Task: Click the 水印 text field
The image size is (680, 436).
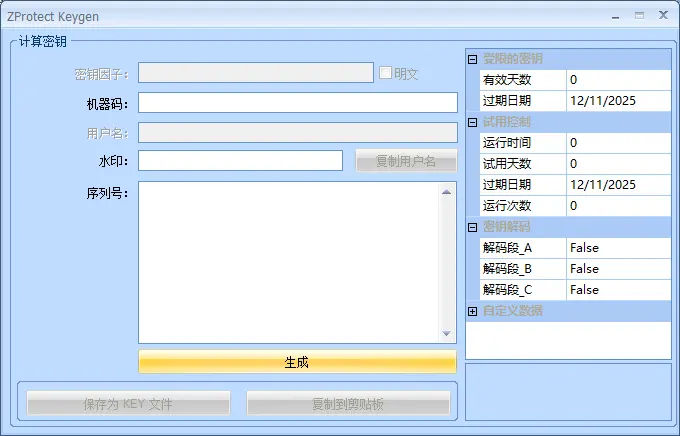Action: (x=240, y=161)
